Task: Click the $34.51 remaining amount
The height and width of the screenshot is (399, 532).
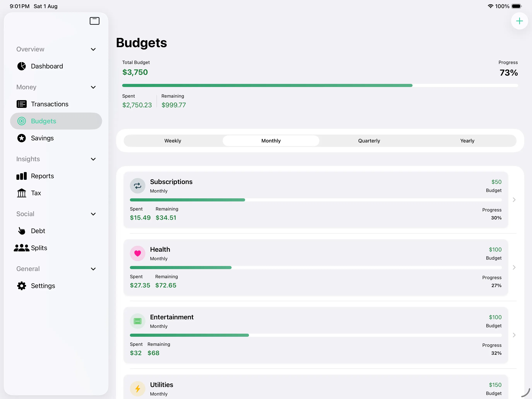Action: pyautogui.click(x=166, y=218)
